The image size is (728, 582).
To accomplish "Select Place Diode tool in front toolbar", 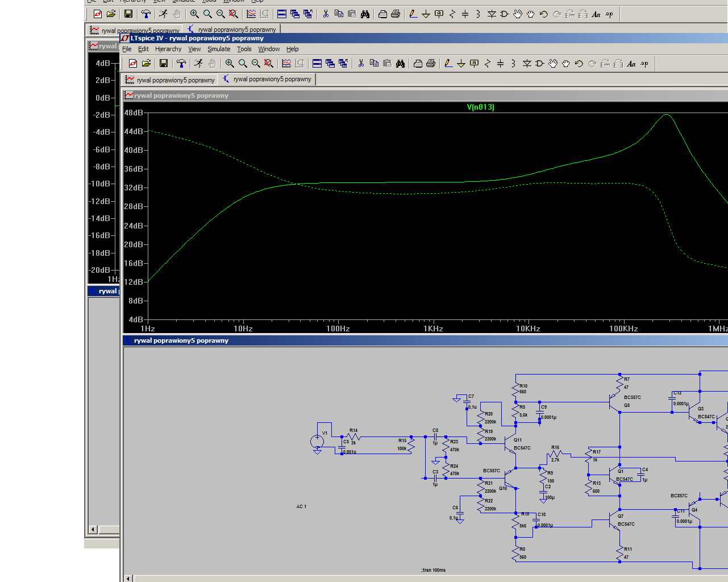I will click(526, 64).
